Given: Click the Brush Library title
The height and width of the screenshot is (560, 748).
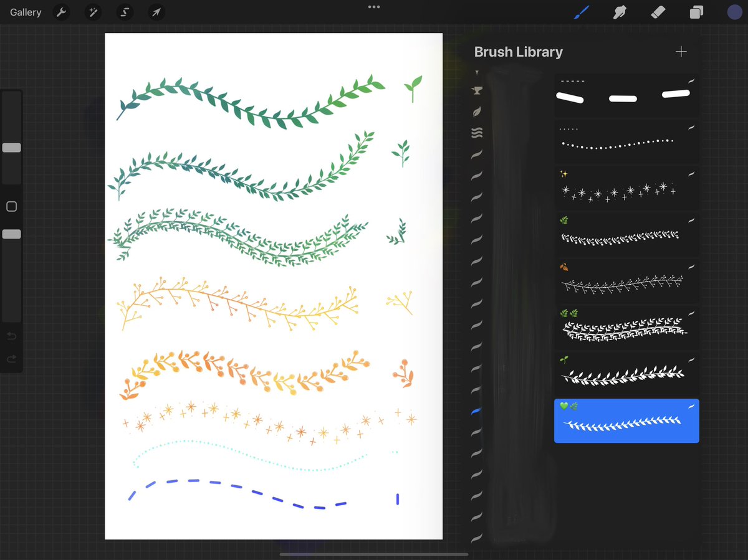Looking at the screenshot, I should tap(518, 52).
